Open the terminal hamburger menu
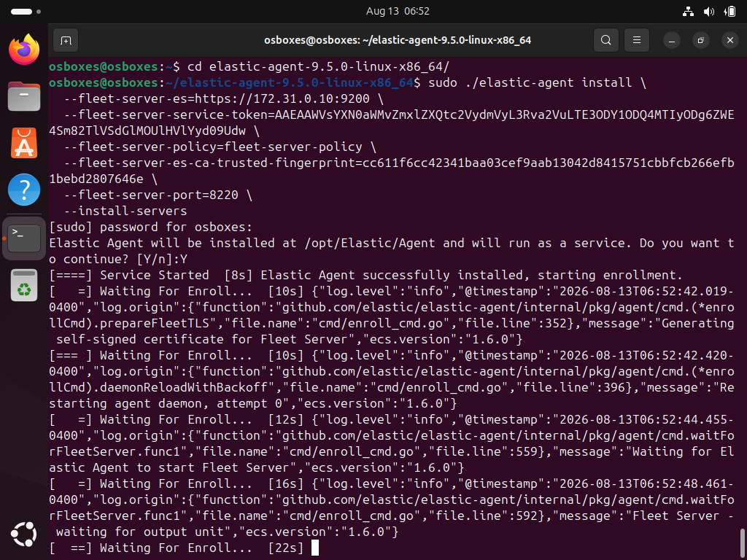This screenshot has width=747, height=560. pos(636,40)
